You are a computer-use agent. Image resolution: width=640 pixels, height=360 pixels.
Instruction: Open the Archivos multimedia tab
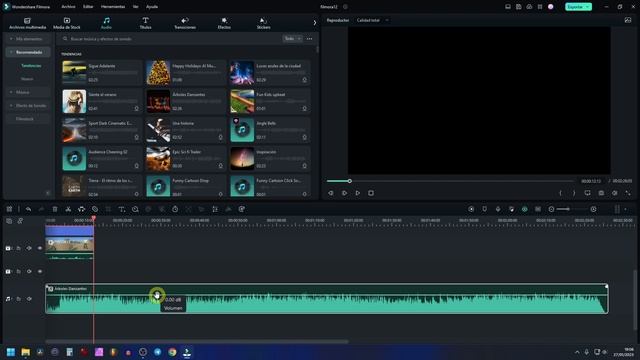coord(27,23)
